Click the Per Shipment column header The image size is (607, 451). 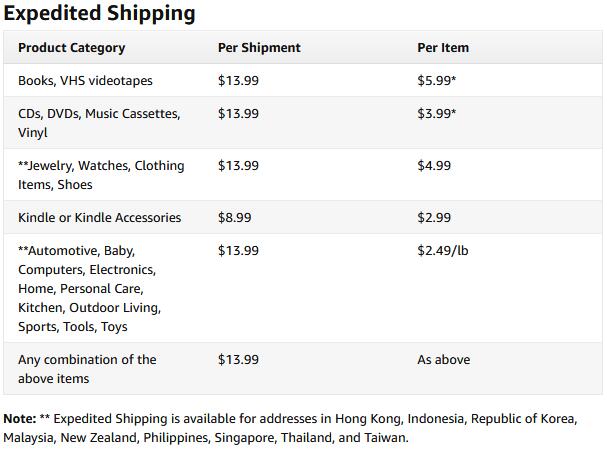[x=259, y=47]
